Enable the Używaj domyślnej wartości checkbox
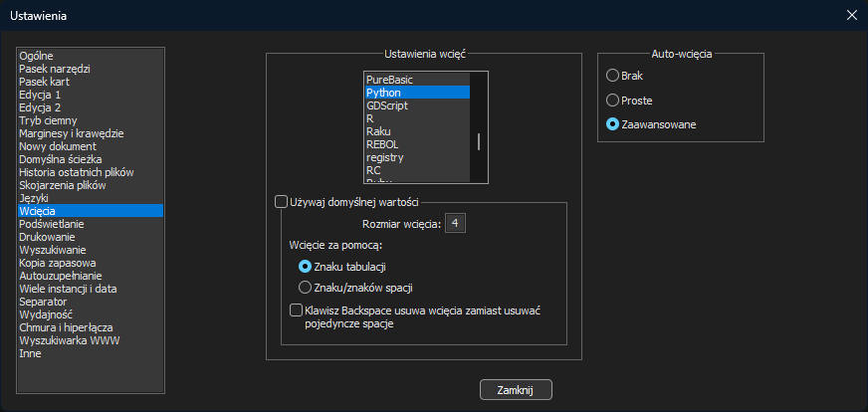This screenshot has width=868, height=412. pyautogui.click(x=282, y=202)
